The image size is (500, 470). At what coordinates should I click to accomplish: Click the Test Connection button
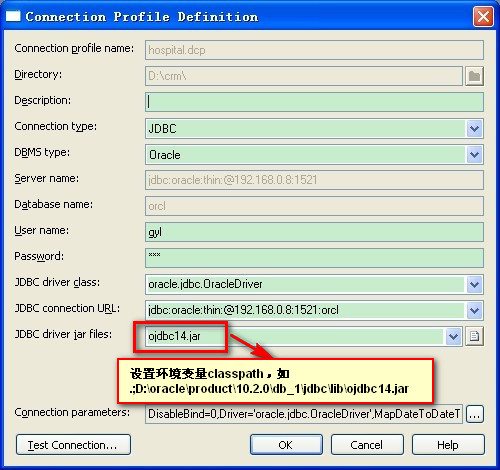pyautogui.click(x=73, y=445)
